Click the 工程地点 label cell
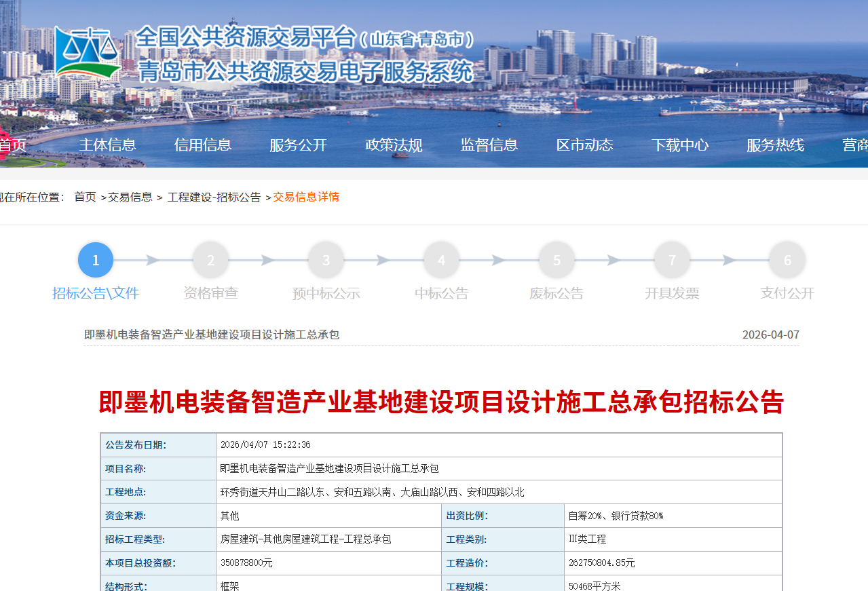 pos(158,492)
